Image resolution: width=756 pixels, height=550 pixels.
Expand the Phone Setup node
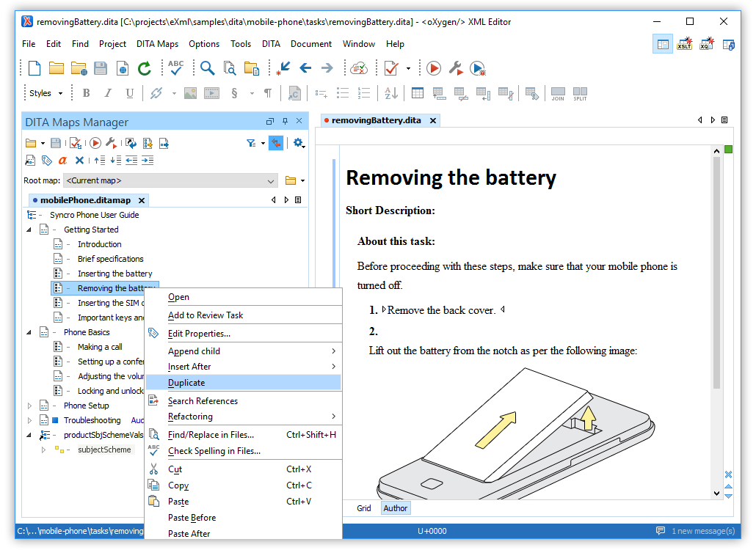pos(29,406)
